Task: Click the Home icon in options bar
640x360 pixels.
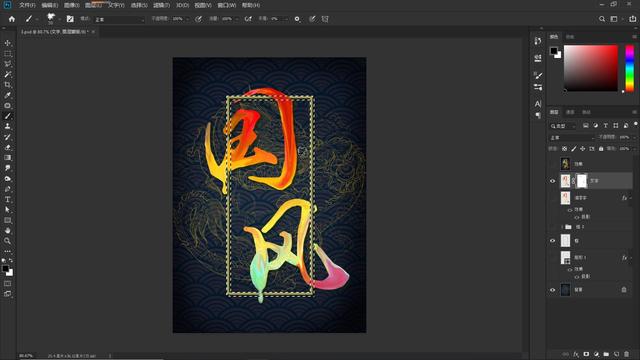Action: [x=12, y=19]
